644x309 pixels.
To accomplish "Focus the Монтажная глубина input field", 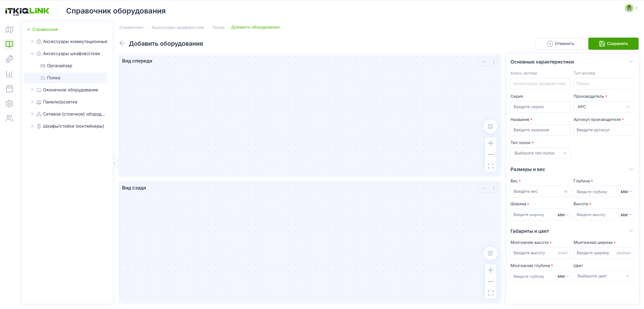I will (x=533, y=276).
